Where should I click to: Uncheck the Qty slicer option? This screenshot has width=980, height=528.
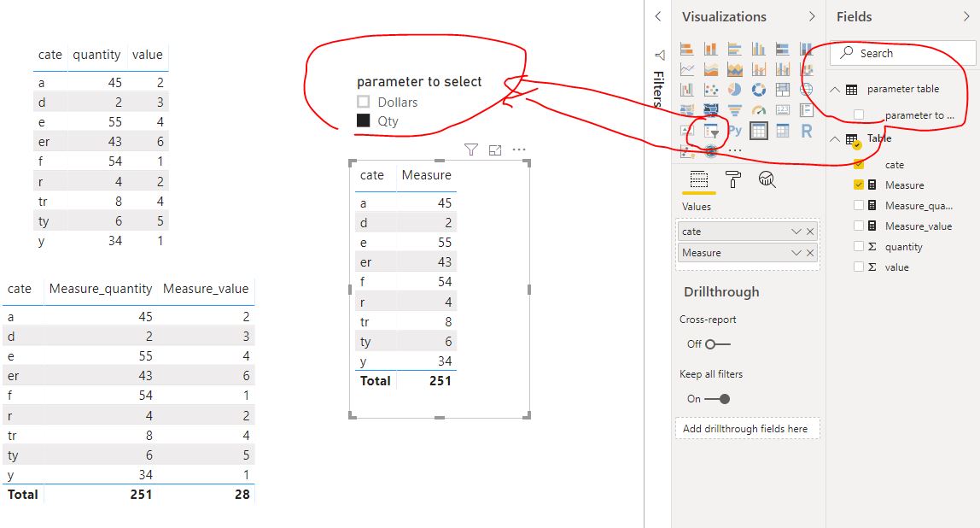pyautogui.click(x=363, y=120)
